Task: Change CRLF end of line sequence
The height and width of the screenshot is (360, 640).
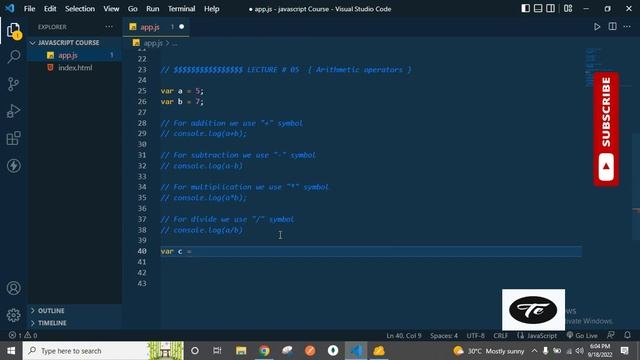Action: pos(501,336)
